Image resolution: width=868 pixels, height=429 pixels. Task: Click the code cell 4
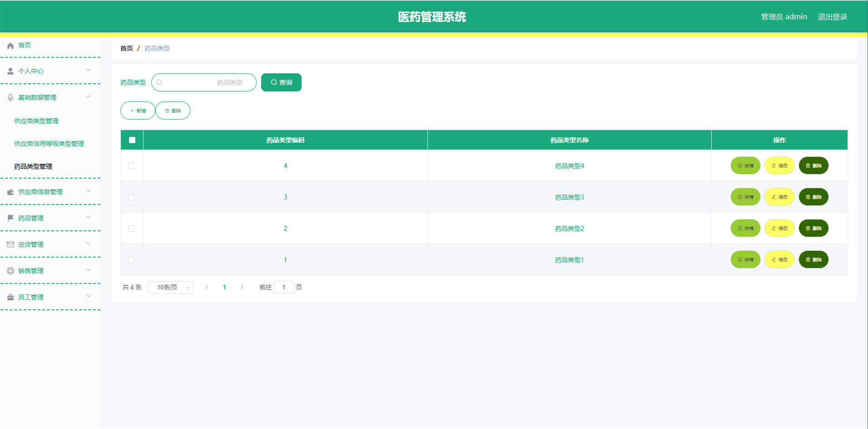pyautogui.click(x=285, y=166)
